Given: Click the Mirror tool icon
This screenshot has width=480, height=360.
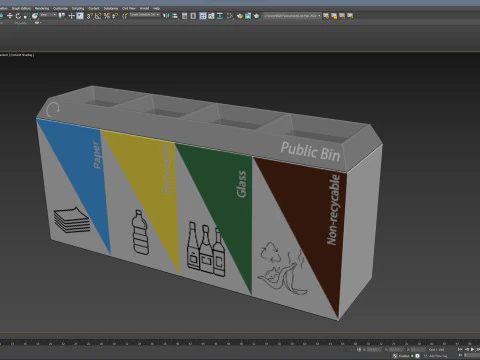Looking at the screenshot, I should [x=166, y=16].
